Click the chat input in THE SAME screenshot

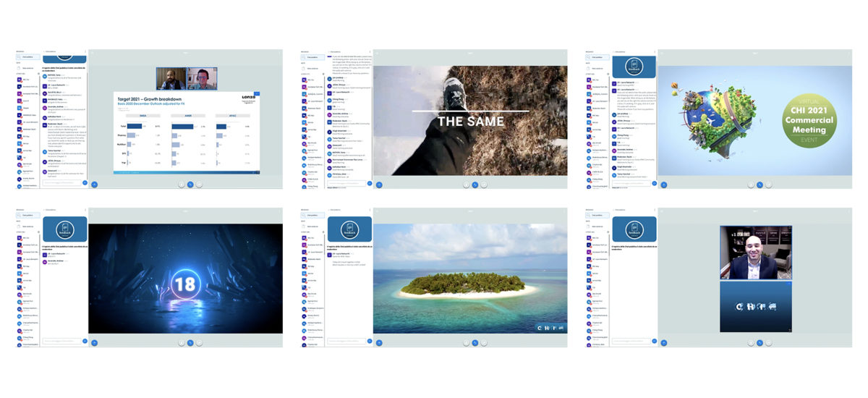[x=346, y=182]
